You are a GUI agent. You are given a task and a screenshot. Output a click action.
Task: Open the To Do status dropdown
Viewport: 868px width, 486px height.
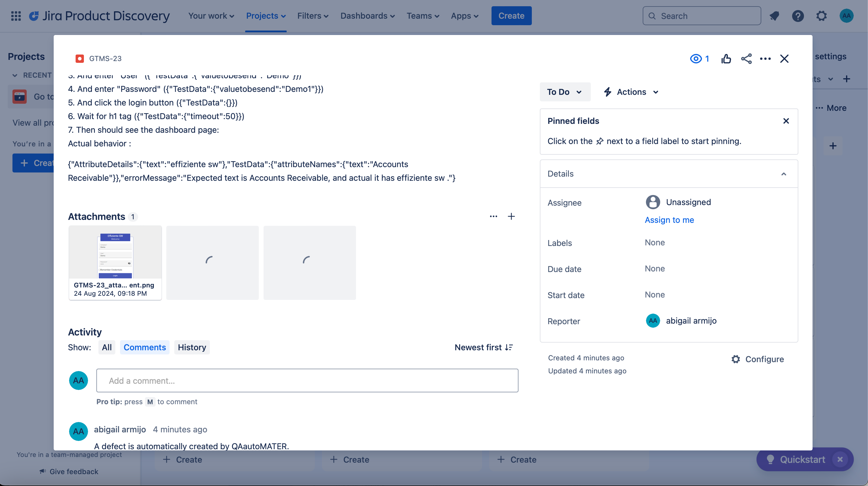coord(564,92)
